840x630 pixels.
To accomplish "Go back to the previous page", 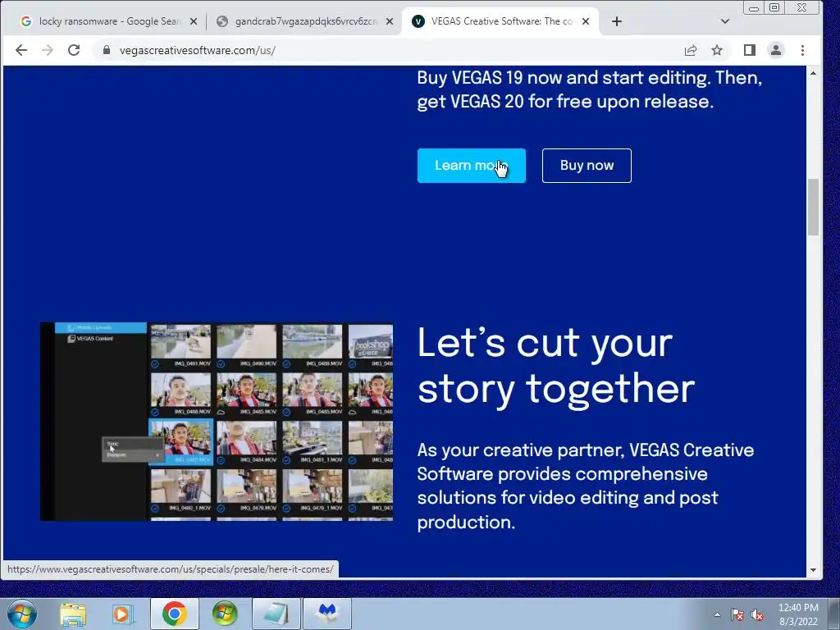I will click(x=21, y=50).
